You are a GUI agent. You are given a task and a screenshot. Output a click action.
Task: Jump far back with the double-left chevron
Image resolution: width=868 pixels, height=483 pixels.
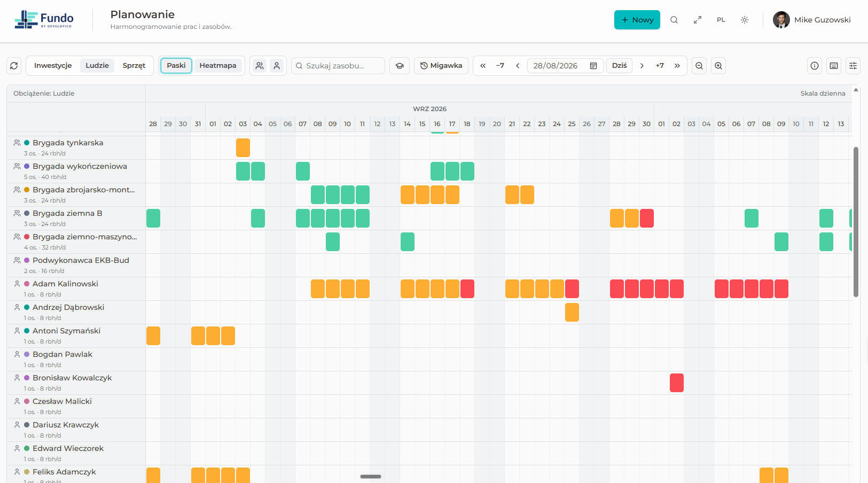(x=483, y=66)
